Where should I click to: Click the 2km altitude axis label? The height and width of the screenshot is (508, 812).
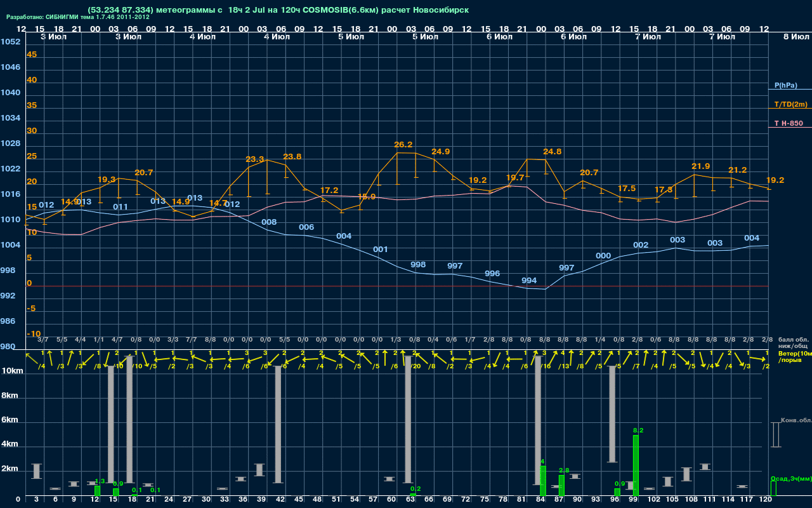tap(10, 469)
